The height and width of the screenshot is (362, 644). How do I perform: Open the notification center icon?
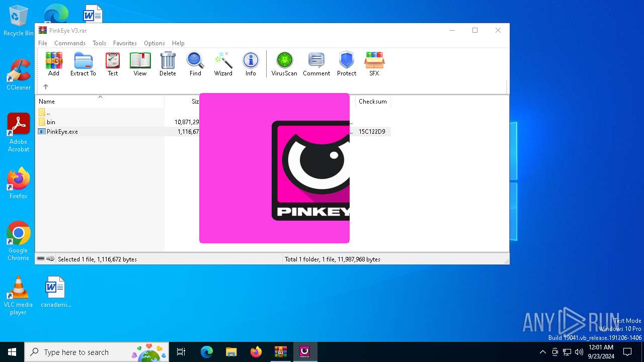pyautogui.click(x=627, y=352)
